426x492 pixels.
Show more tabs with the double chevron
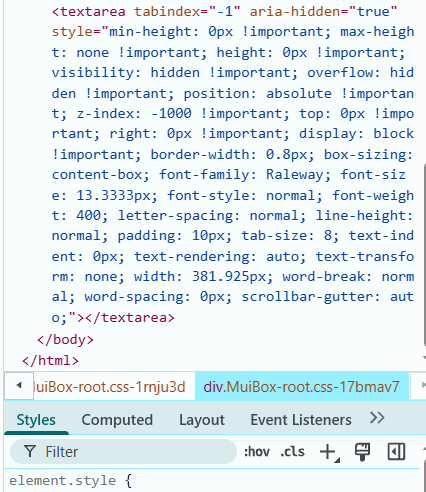pos(377,418)
